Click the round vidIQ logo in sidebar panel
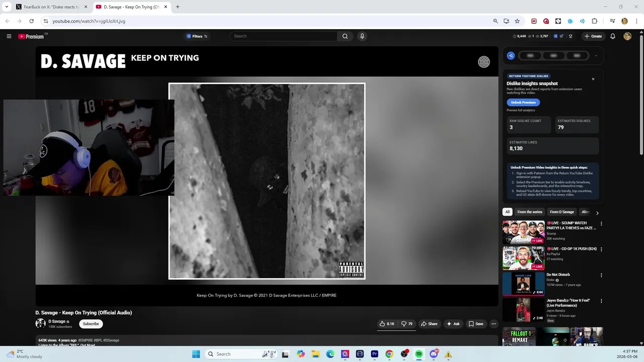Image resolution: width=644 pixels, height=362 pixels. coord(511,56)
